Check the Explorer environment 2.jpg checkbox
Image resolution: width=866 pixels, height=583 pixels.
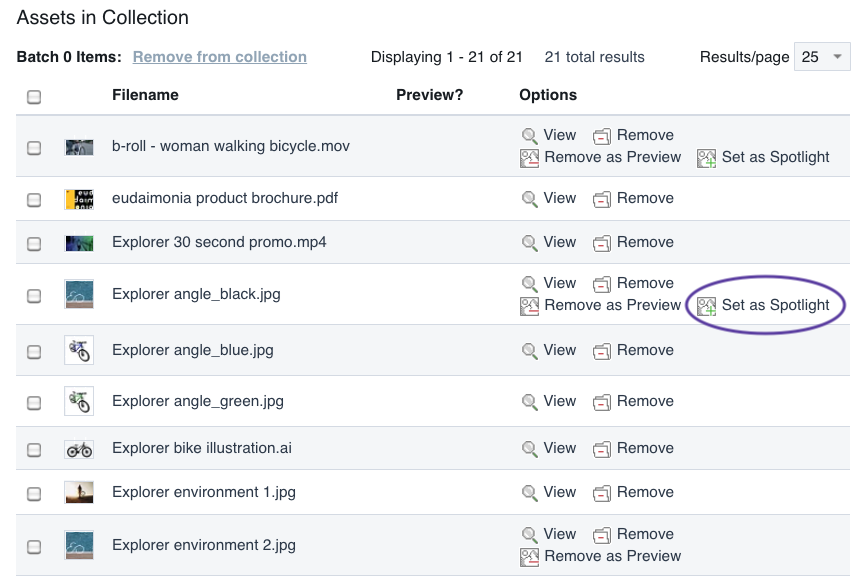[34, 547]
